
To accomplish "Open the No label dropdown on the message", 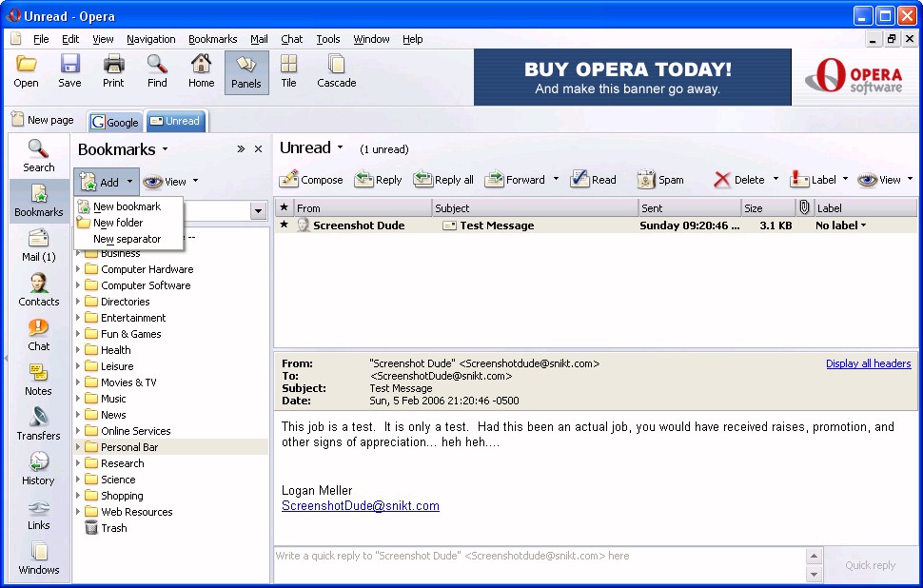I will tap(841, 225).
